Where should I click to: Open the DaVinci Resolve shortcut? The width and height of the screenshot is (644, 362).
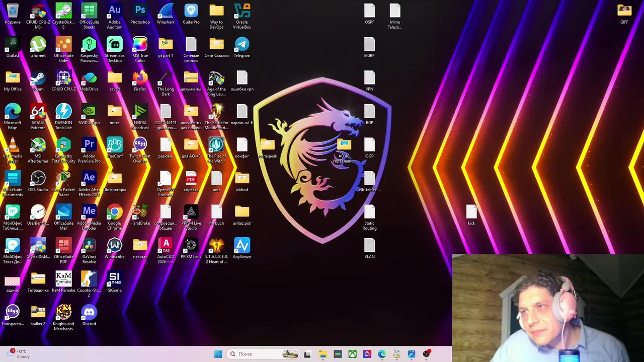click(x=89, y=251)
